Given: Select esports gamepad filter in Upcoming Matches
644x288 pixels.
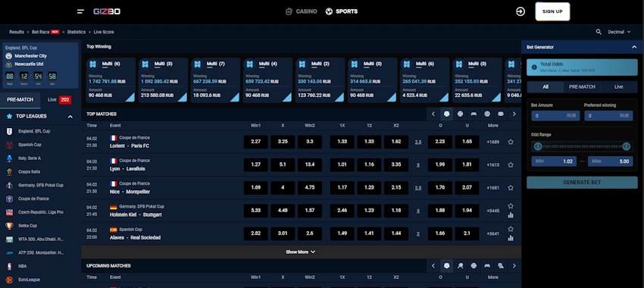Looking at the screenshot, I should [x=487, y=266].
